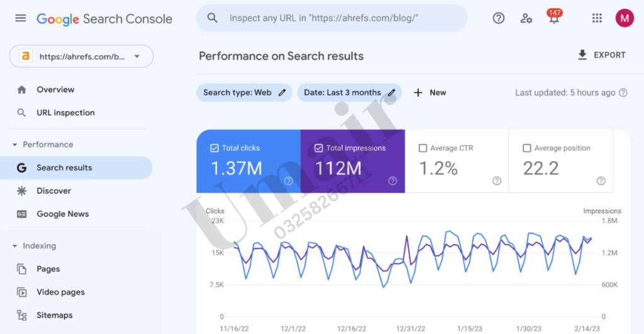Click the Discover asterisk icon

click(22, 191)
